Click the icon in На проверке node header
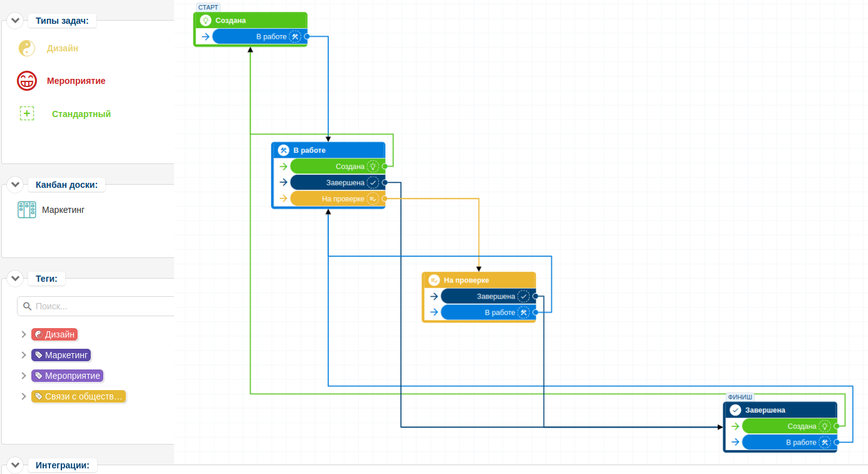This screenshot has width=868, height=474. click(x=434, y=281)
